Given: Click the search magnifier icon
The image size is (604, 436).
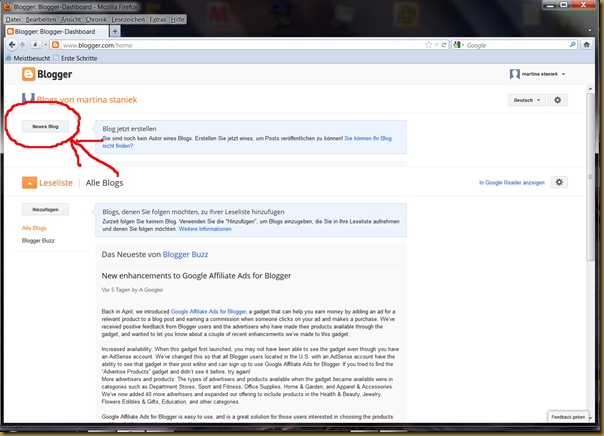Looking at the screenshot, I should 572,45.
